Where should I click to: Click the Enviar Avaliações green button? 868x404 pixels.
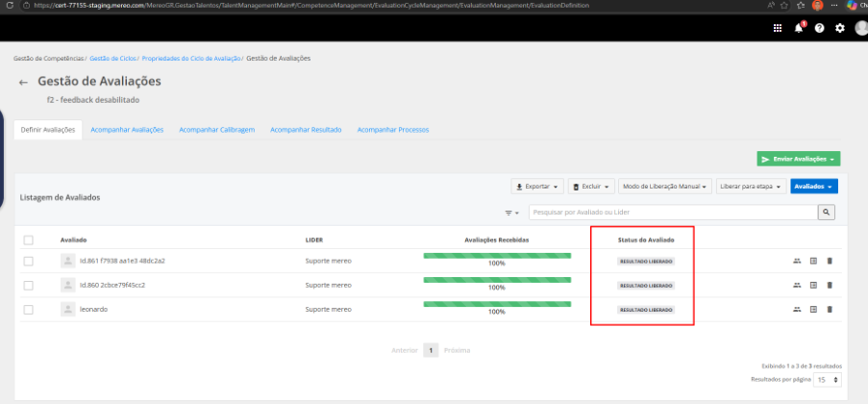point(798,159)
